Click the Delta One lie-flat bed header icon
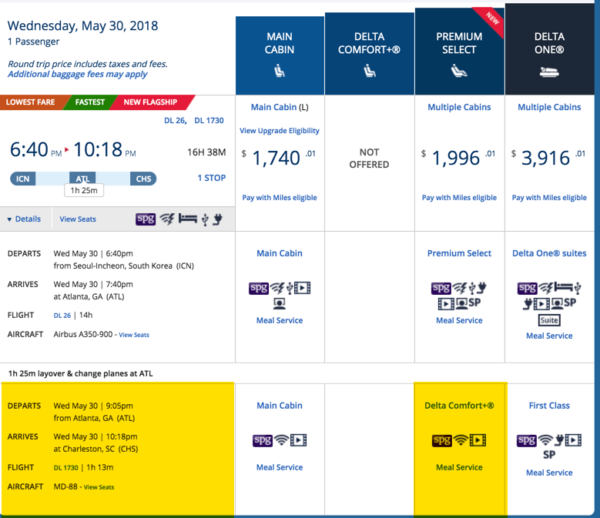The width and height of the screenshot is (600, 518). click(x=549, y=72)
